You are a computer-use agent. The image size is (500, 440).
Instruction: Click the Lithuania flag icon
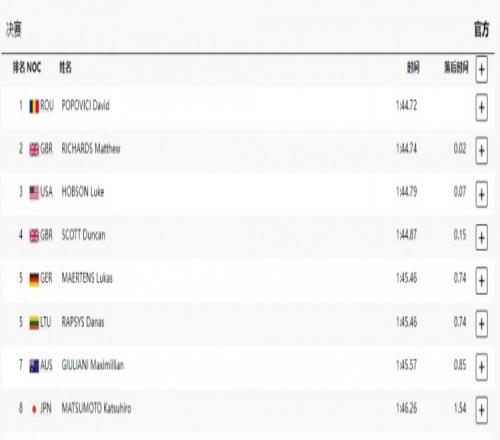(x=34, y=323)
